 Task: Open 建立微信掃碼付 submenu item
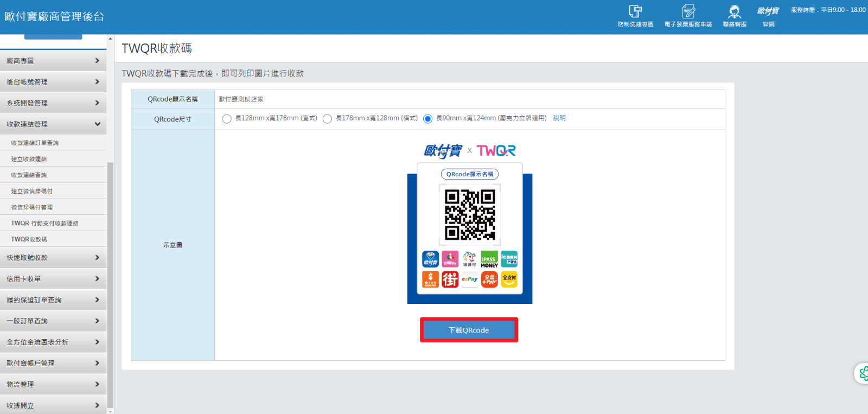pyautogui.click(x=53, y=191)
